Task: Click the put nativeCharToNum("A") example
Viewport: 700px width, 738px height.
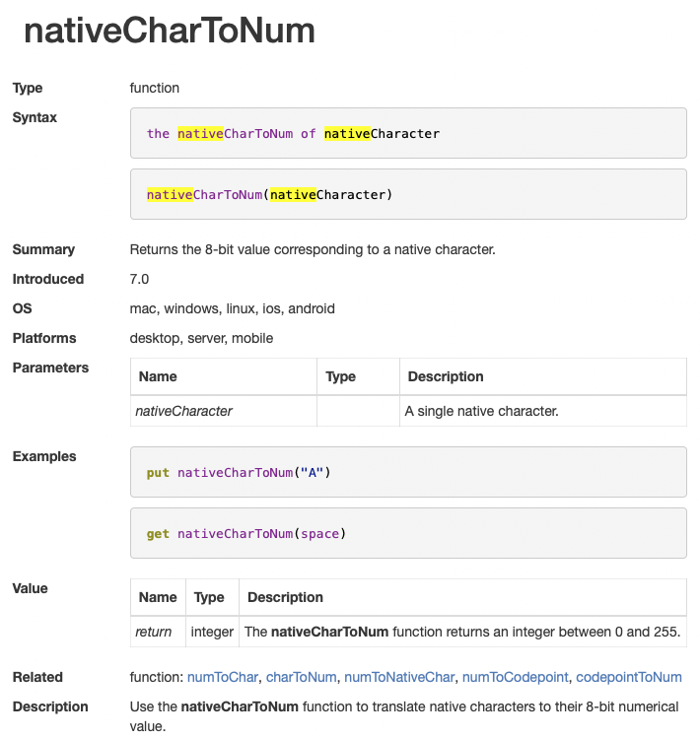Action: coord(408,472)
